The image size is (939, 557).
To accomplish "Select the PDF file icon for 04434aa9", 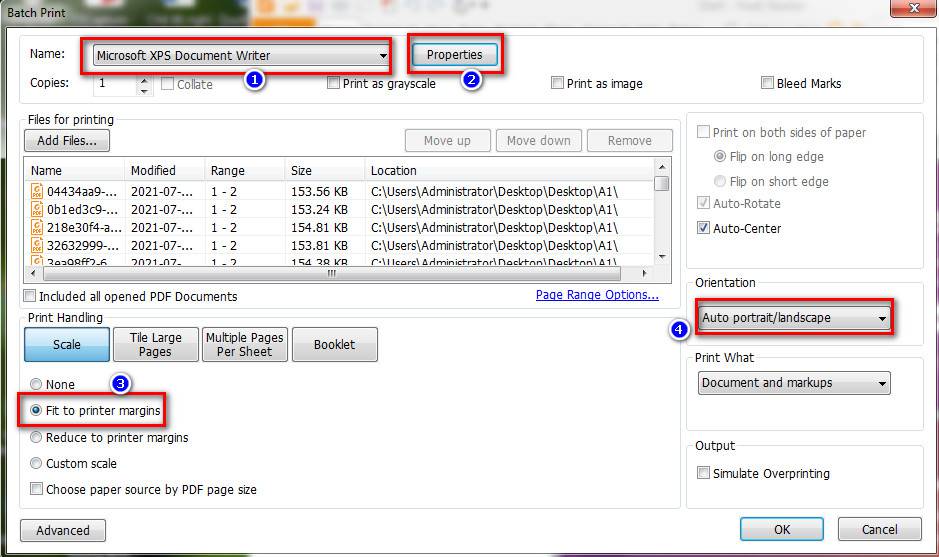I will pos(37,191).
